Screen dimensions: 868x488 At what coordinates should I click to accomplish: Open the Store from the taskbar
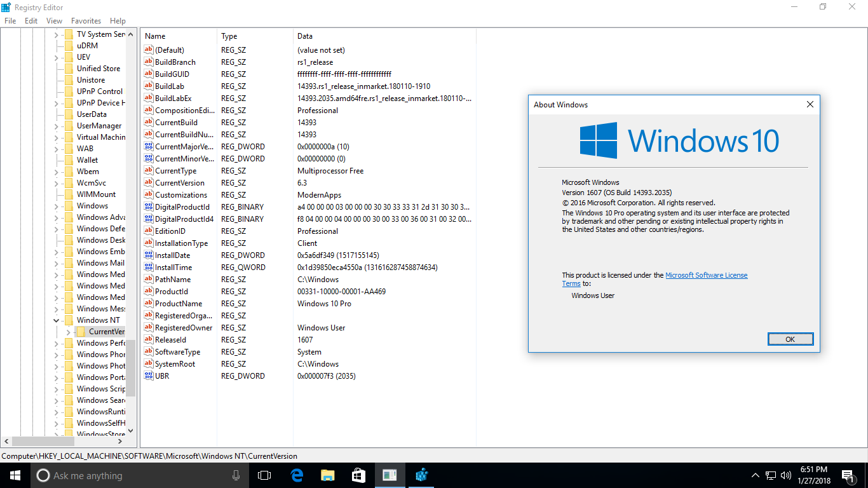pos(359,475)
